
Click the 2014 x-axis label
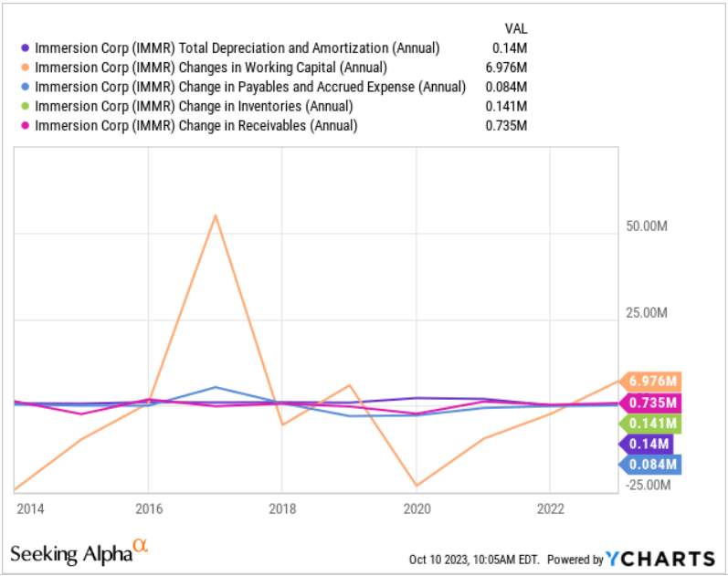30,509
